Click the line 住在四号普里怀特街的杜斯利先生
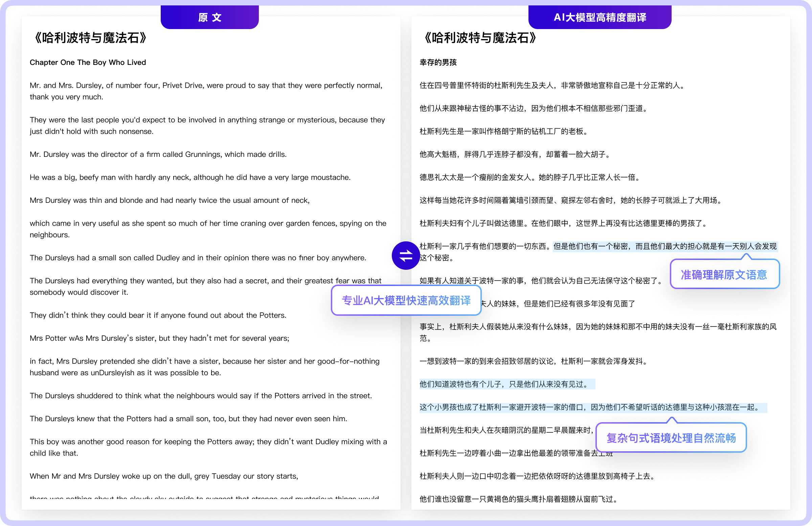The height and width of the screenshot is (526, 812). (552, 86)
